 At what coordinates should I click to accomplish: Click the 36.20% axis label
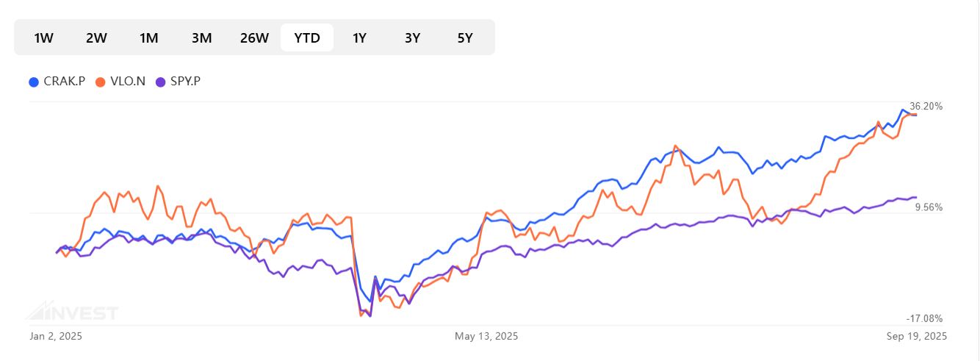(926, 107)
